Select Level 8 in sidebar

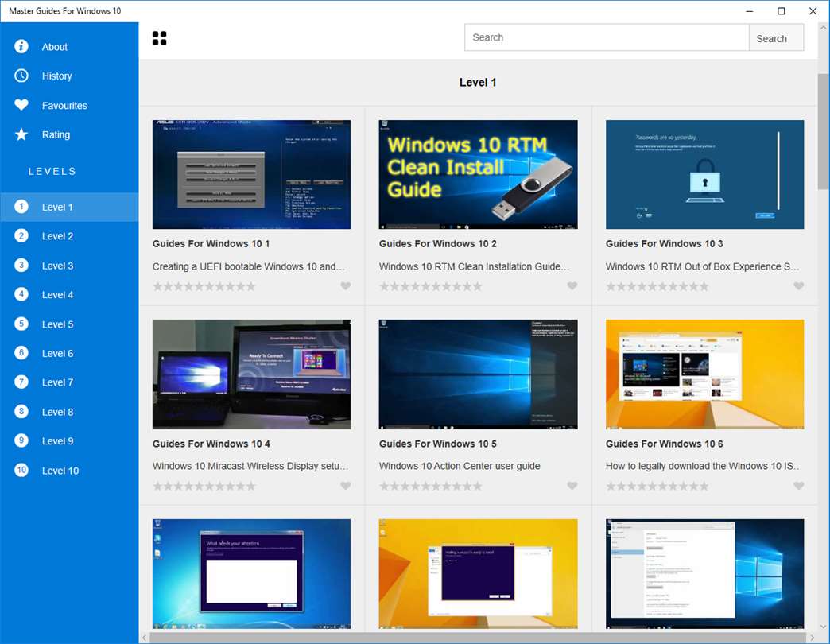tap(69, 412)
